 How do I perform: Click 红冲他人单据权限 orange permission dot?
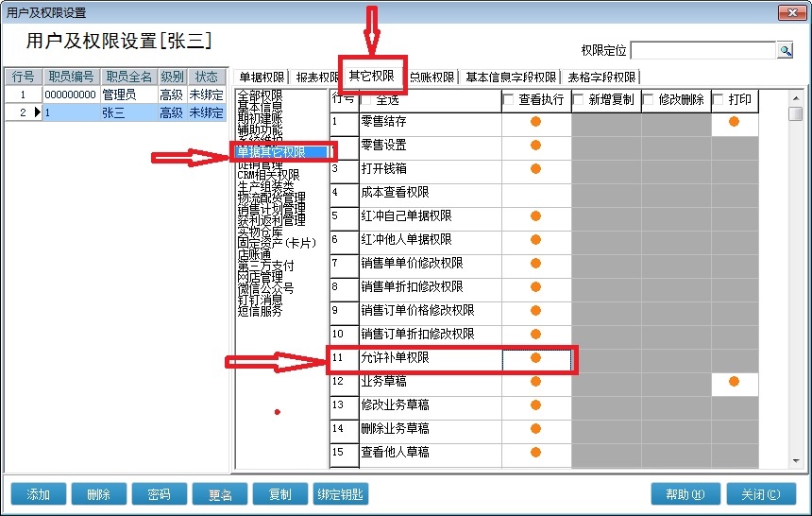[536, 240]
